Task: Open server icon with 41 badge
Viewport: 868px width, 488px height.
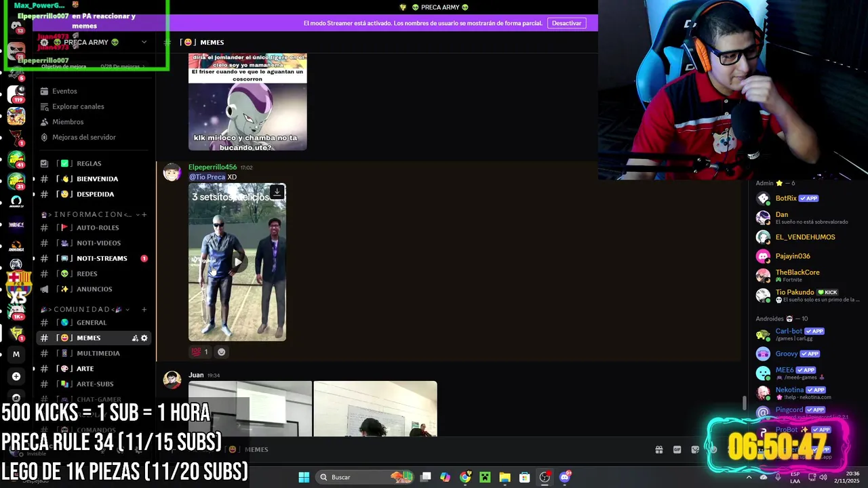Action: (16, 160)
